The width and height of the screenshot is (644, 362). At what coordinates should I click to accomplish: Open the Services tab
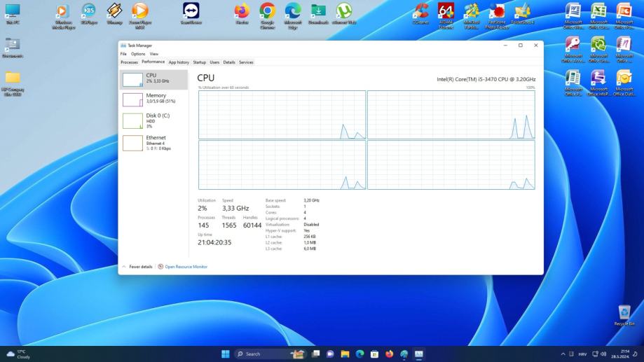point(246,62)
